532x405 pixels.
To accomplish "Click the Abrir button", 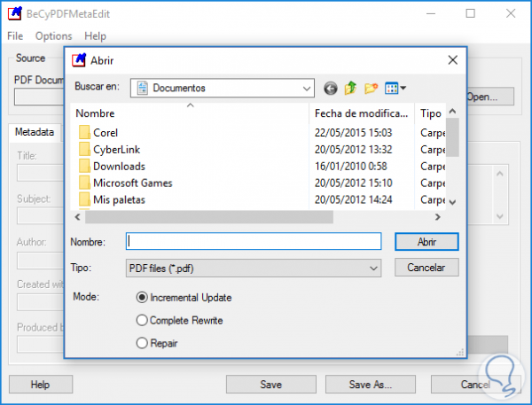I will (426, 242).
